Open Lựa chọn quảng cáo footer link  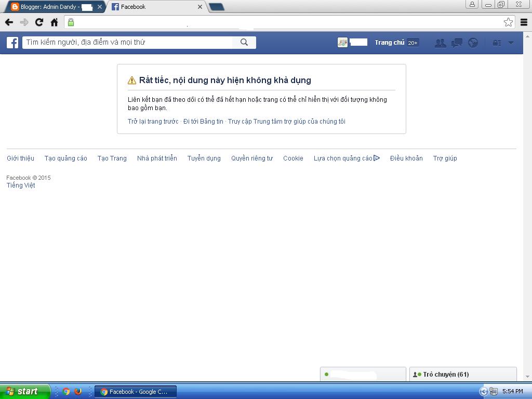coord(347,158)
